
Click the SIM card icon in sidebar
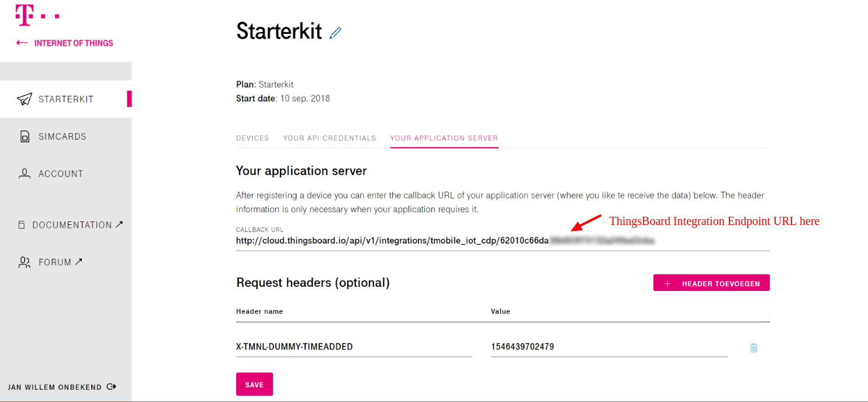[25, 137]
